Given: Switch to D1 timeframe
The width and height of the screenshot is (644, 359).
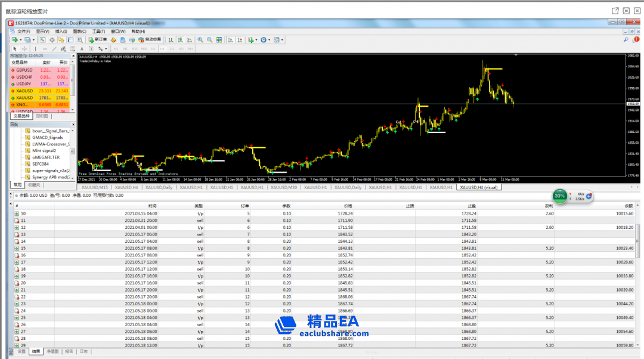Looking at the screenshot, I should [171, 49].
